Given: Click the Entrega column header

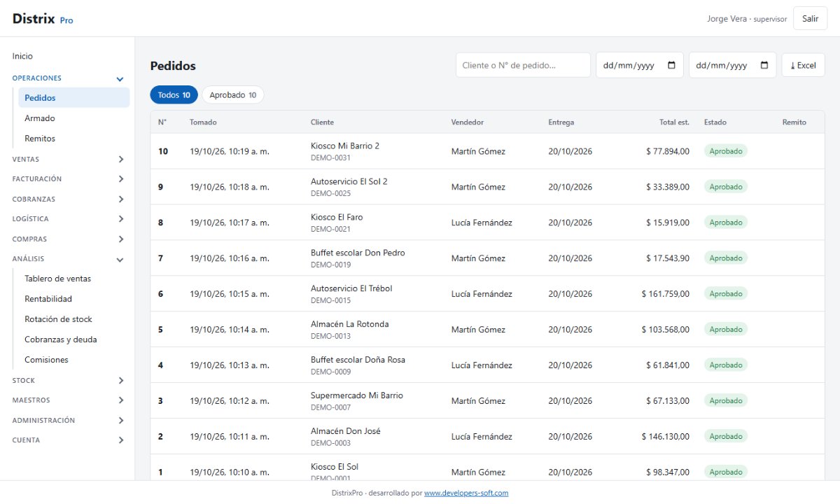Looking at the screenshot, I should pos(561,122).
